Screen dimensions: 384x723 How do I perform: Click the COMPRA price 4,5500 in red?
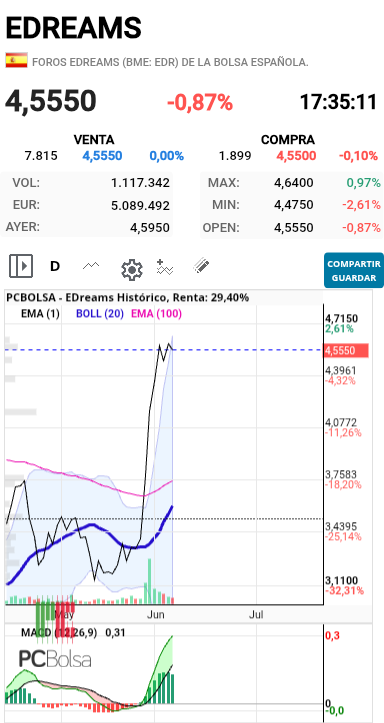pos(296,156)
